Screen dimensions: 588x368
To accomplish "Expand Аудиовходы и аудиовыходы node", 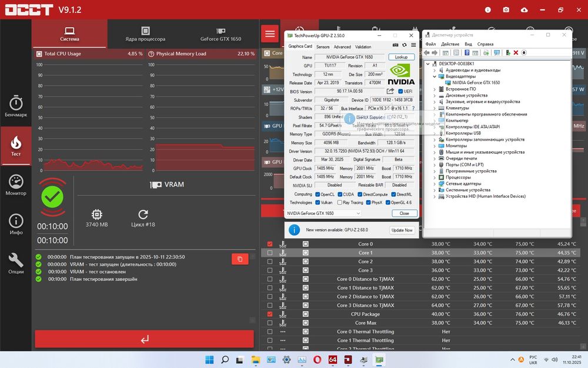I will click(435, 70).
